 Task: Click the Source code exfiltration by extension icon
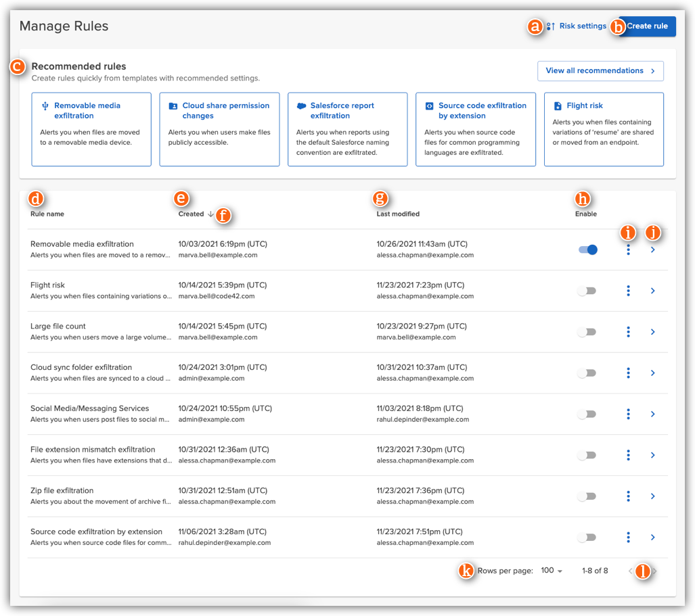tap(429, 105)
